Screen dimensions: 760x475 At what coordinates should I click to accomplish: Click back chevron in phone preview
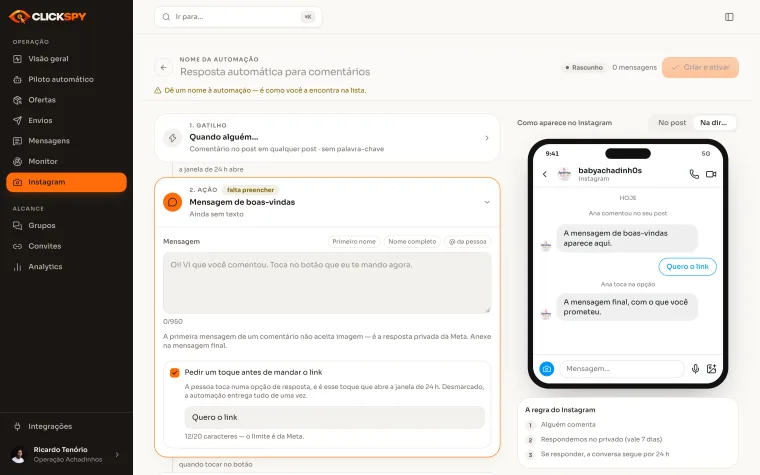(544, 174)
